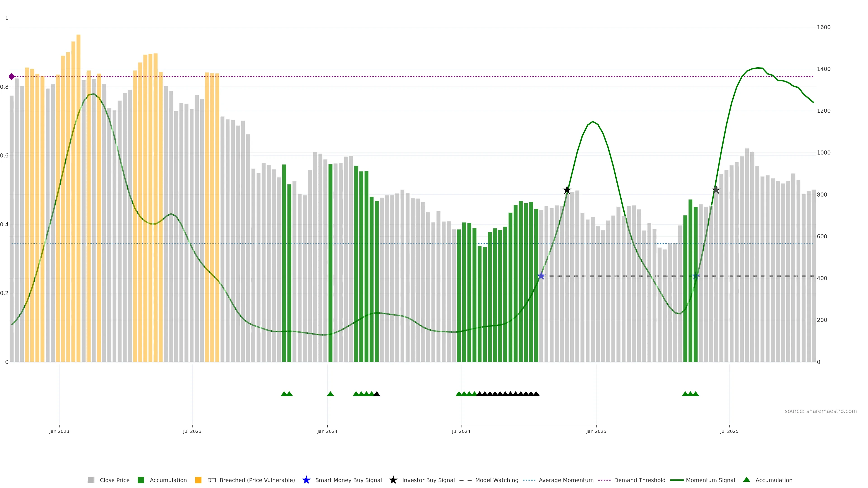This screenshot has width=868, height=488.
Task: Click the single green triangle at Jan 2024
Action: point(330,394)
